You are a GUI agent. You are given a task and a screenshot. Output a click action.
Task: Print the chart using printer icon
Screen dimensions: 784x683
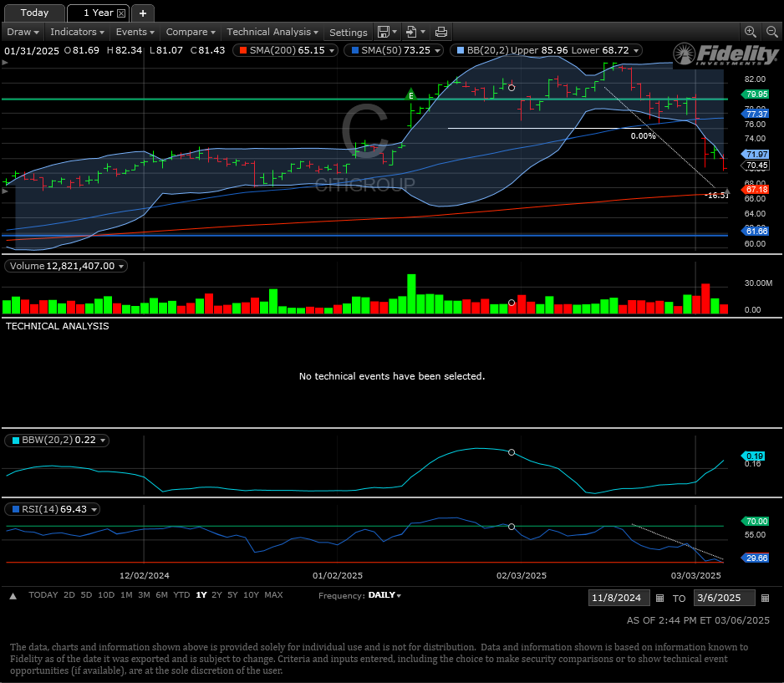click(x=441, y=32)
